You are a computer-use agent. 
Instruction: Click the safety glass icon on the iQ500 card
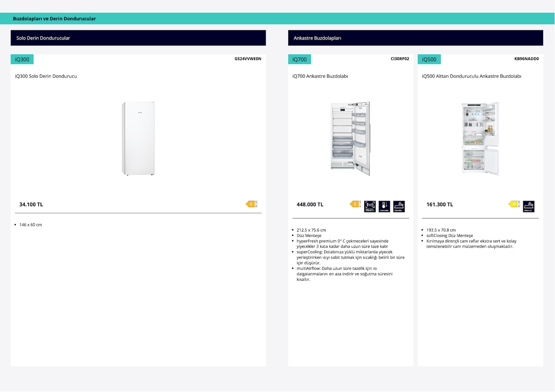coord(529,206)
